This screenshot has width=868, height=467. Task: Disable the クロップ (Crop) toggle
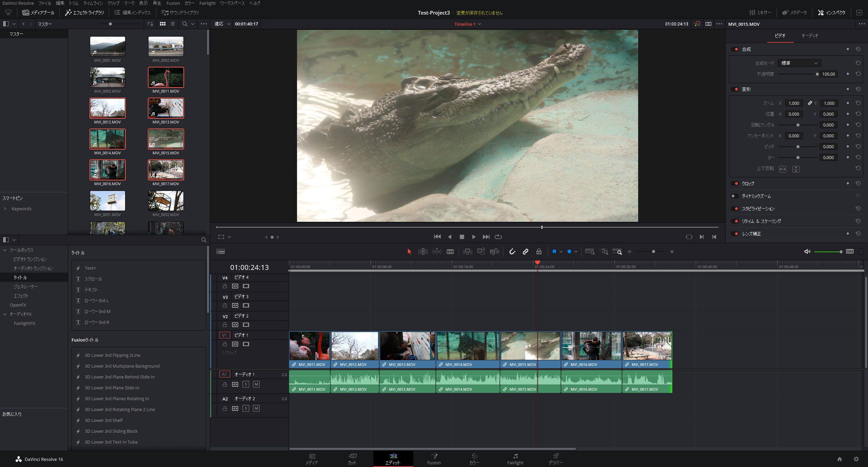(734, 183)
